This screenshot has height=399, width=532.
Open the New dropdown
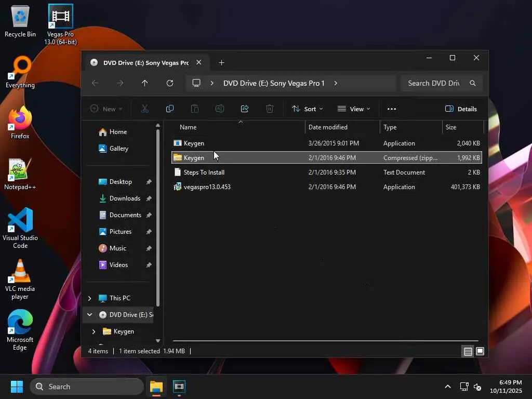pos(106,109)
